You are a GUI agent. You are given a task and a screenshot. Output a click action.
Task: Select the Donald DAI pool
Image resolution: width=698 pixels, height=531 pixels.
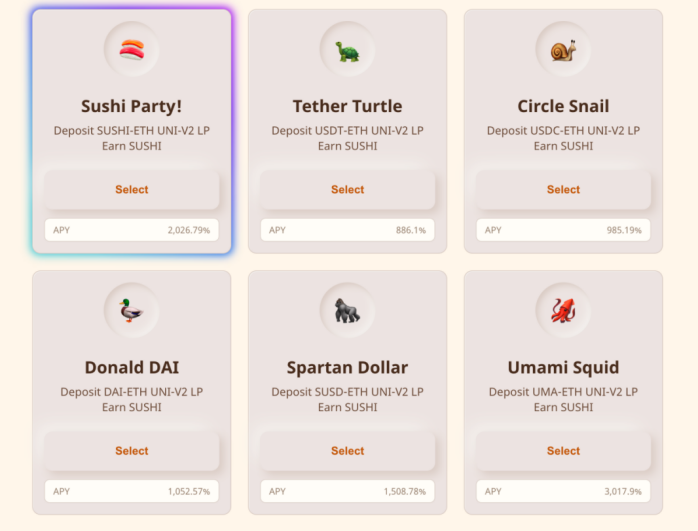click(x=132, y=451)
